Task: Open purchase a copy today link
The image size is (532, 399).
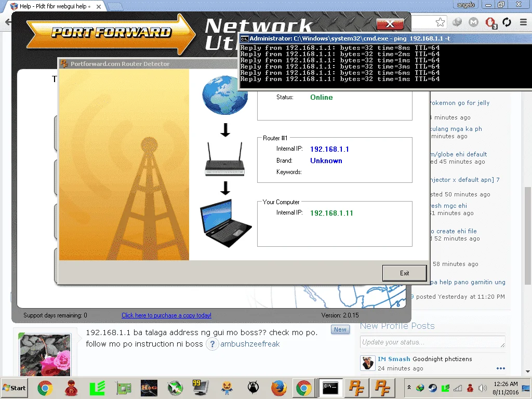Action: click(x=166, y=315)
